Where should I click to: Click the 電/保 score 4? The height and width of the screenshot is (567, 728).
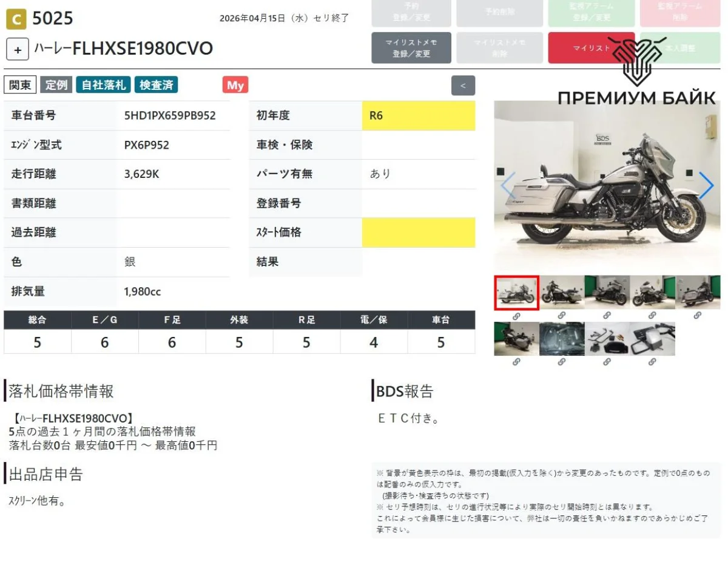(374, 343)
